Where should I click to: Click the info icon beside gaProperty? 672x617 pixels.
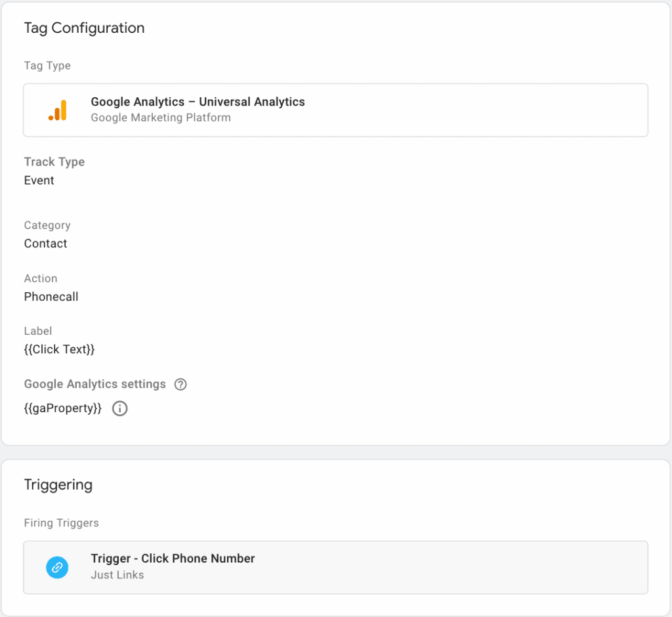coord(119,408)
